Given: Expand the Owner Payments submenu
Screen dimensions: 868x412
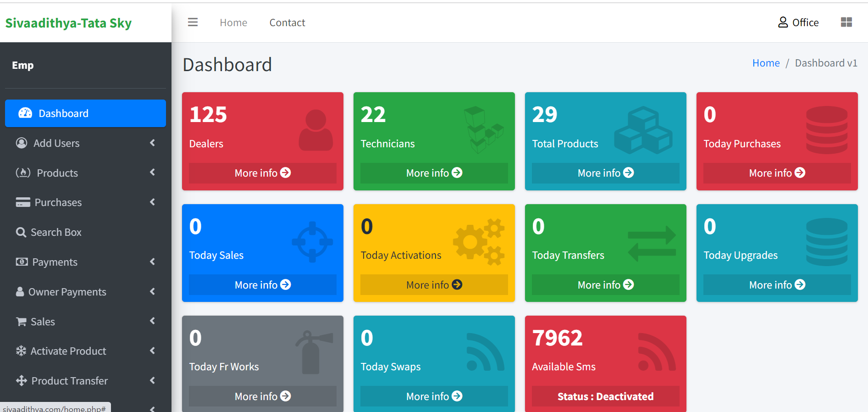Looking at the screenshot, I should (152, 292).
